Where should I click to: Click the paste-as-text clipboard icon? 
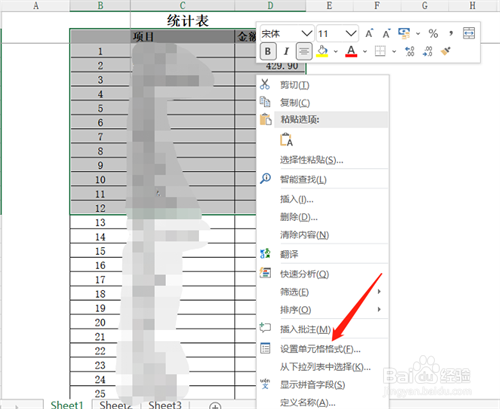tap(286, 140)
